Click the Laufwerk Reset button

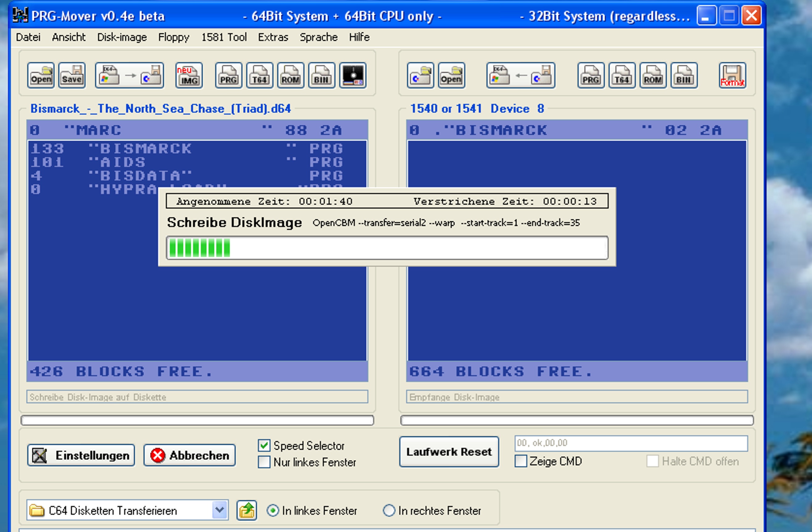[x=449, y=452]
